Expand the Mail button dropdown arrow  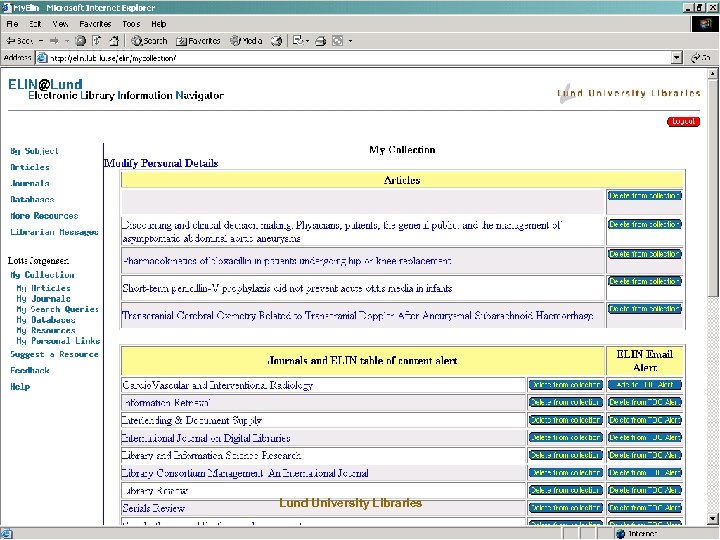(x=307, y=41)
